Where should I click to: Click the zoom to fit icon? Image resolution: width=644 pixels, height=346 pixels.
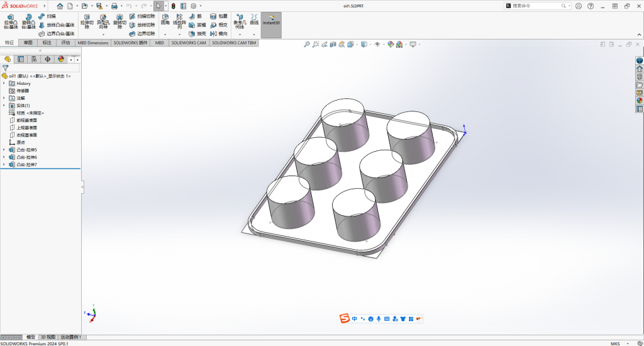(307, 45)
